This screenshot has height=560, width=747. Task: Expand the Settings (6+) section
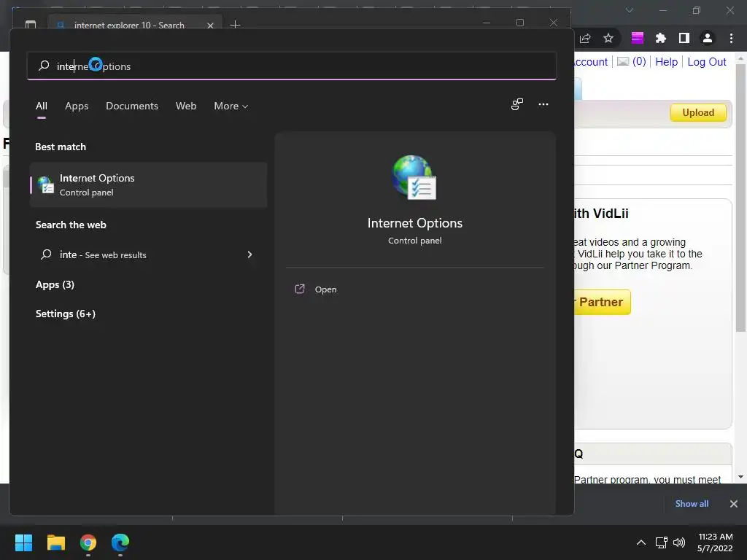coord(65,314)
